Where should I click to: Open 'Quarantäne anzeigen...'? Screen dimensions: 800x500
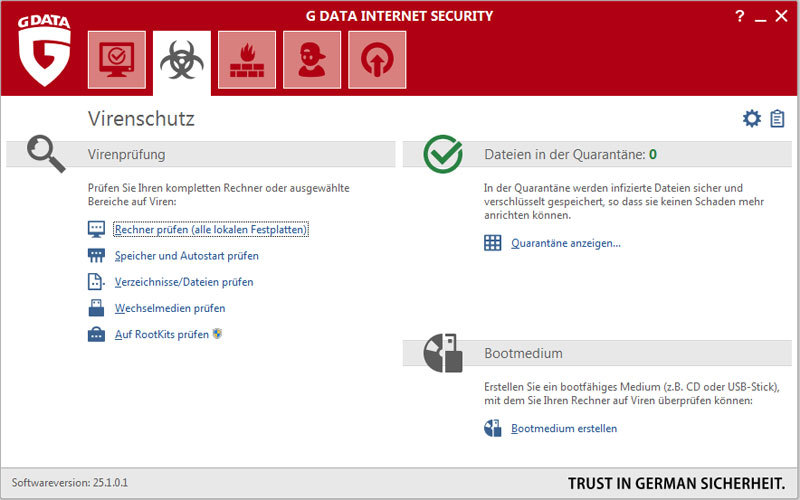click(566, 243)
